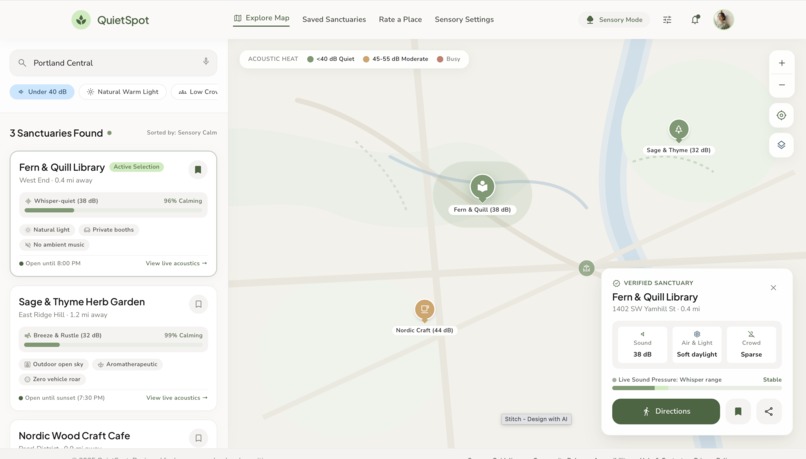Click the QuietSpot brand name

(123, 20)
